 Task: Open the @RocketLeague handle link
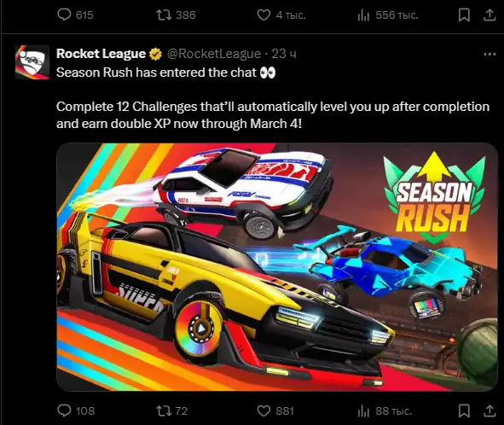pos(214,54)
